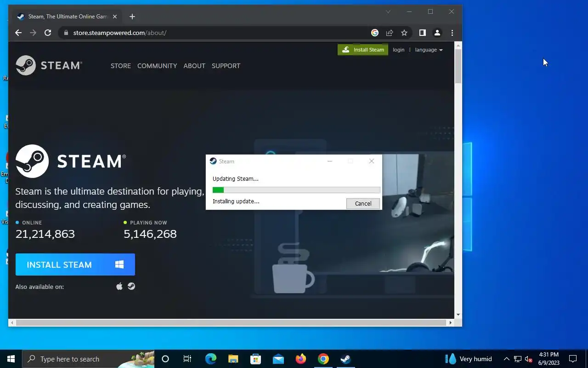Cancel the Steam update dialog
588x368 pixels.
pos(363,203)
